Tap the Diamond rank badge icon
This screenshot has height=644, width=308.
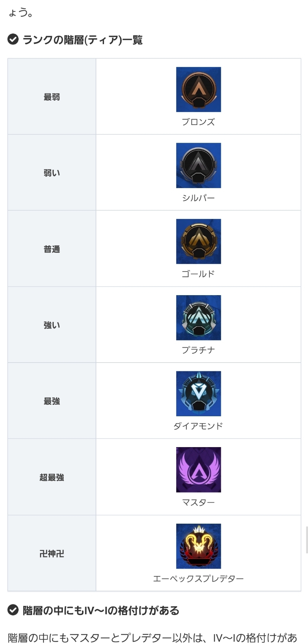tap(198, 393)
